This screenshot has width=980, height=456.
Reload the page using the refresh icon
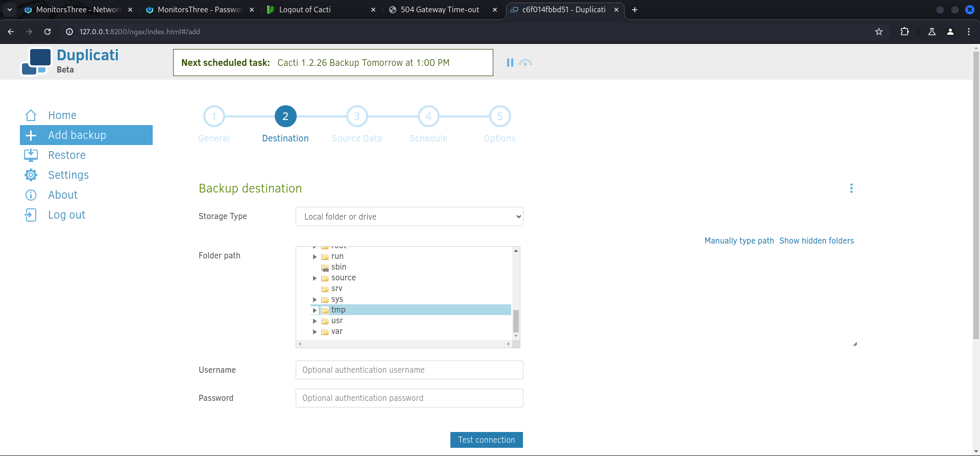pyautogui.click(x=47, y=32)
